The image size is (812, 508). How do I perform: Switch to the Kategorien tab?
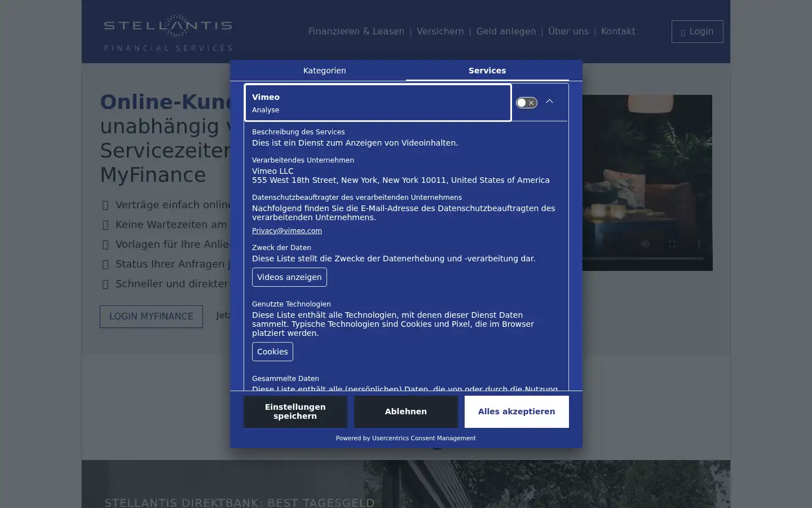324,71
